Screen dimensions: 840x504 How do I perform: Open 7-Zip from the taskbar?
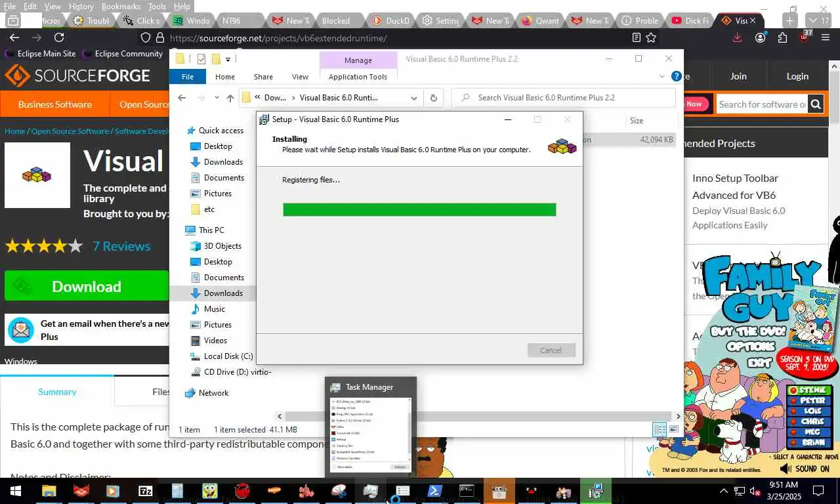pos(146,491)
